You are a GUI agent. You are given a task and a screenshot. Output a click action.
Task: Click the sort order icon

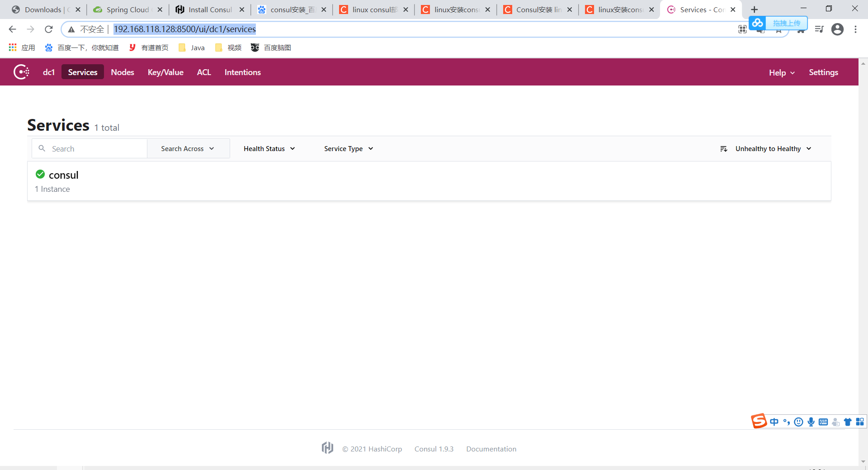723,149
